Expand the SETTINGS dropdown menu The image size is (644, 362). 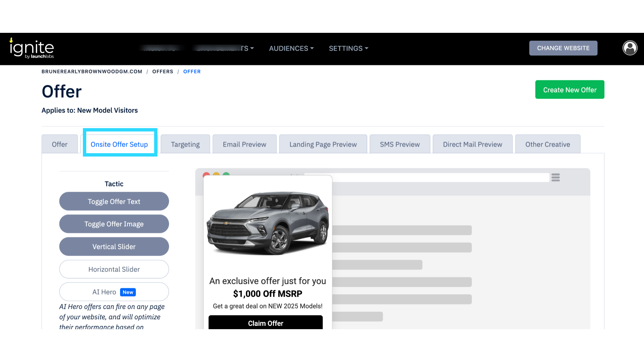[x=348, y=48]
